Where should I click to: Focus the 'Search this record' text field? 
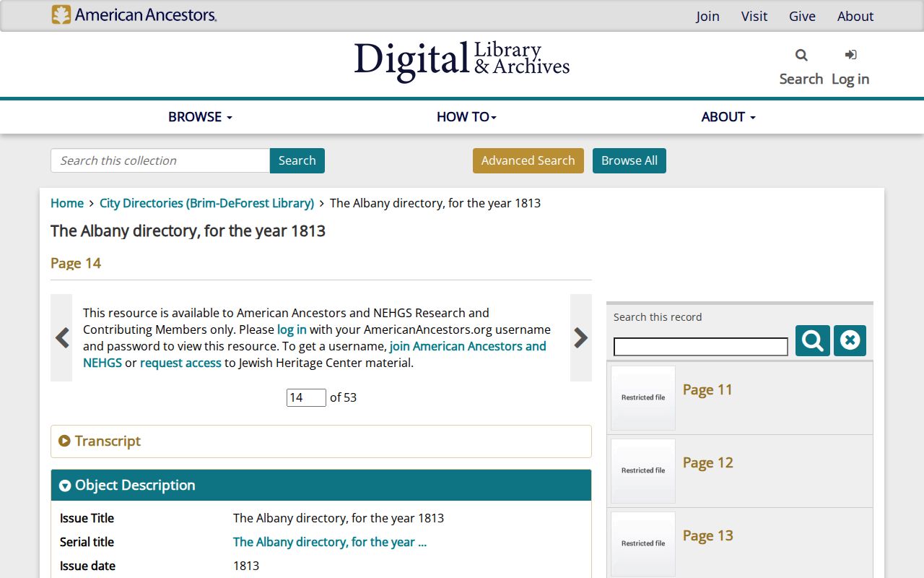[x=701, y=347]
